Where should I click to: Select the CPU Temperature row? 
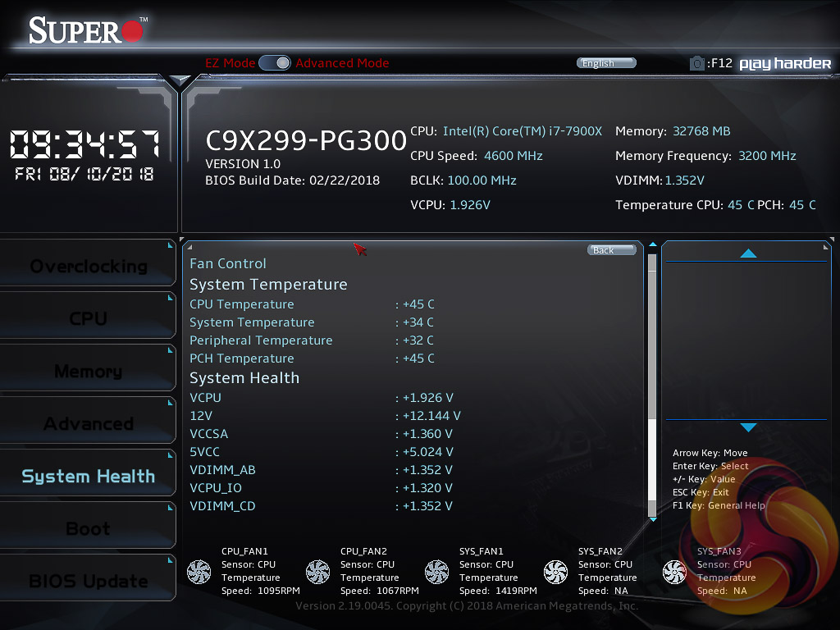click(x=312, y=304)
